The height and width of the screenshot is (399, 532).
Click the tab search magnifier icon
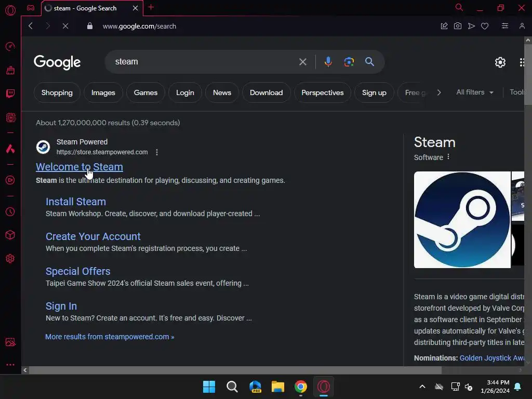coord(459,7)
